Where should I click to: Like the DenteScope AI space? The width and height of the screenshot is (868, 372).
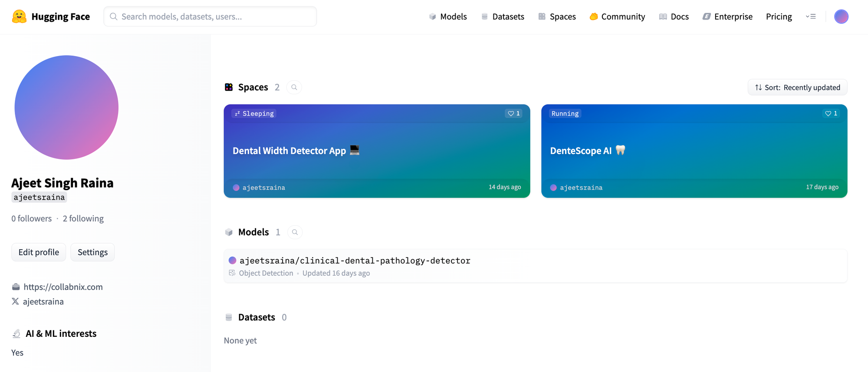coord(831,113)
